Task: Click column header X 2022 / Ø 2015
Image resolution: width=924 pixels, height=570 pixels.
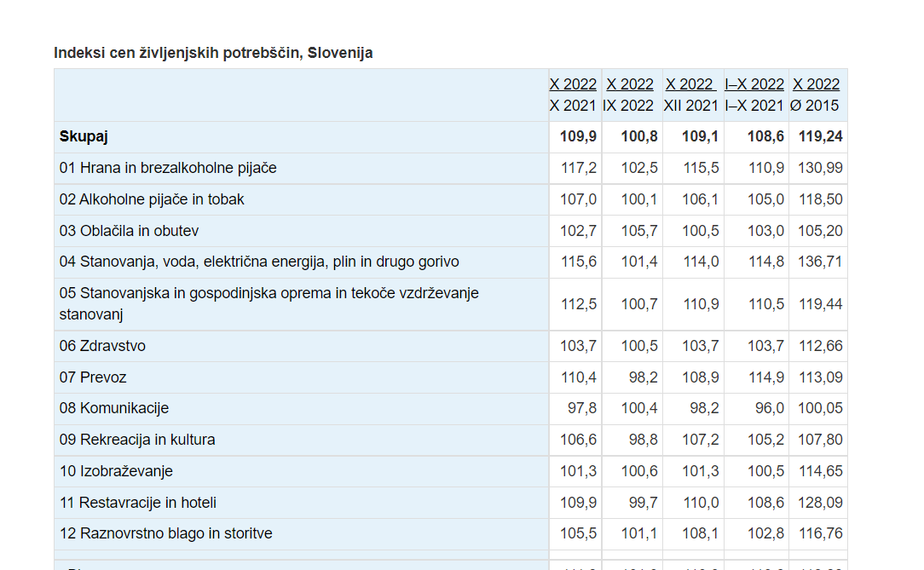Action: pyautogui.click(x=814, y=95)
